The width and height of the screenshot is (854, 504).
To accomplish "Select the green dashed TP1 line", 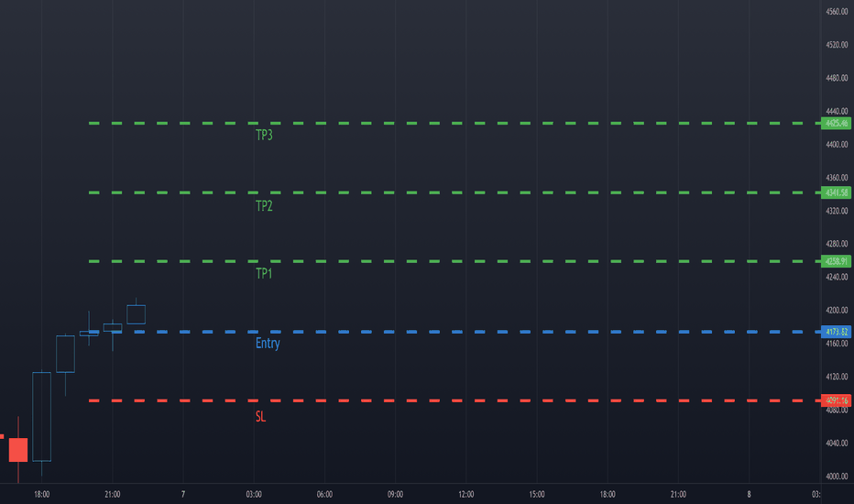I will click(x=454, y=261).
